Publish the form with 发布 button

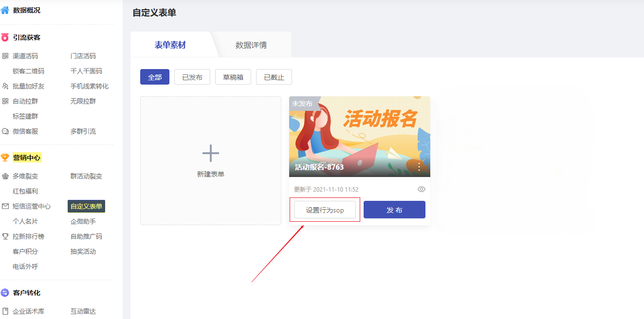[x=394, y=210]
